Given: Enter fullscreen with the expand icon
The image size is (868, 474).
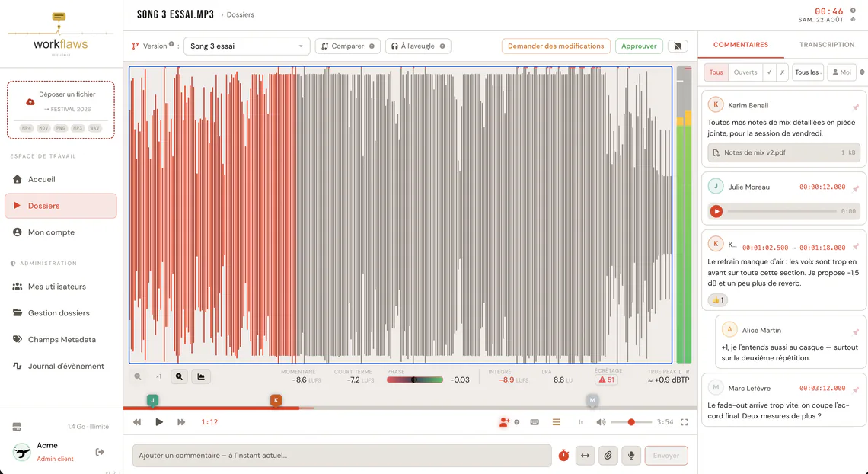Looking at the screenshot, I should [x=685, y=422].
